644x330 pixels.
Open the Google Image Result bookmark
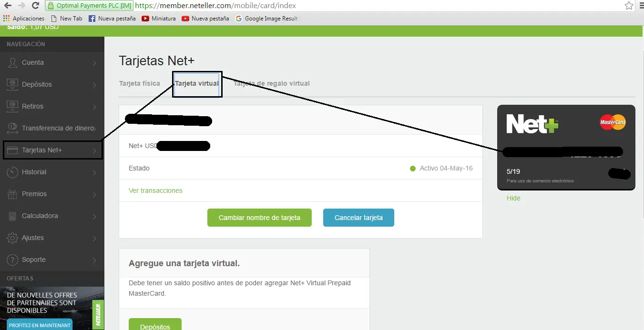coord(266,19)
